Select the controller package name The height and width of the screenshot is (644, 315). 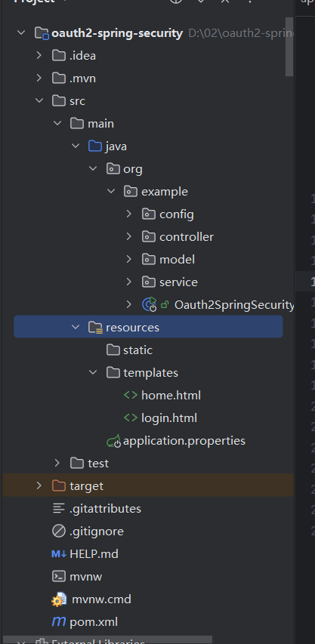pyautogui.click(x=187, y=236)
